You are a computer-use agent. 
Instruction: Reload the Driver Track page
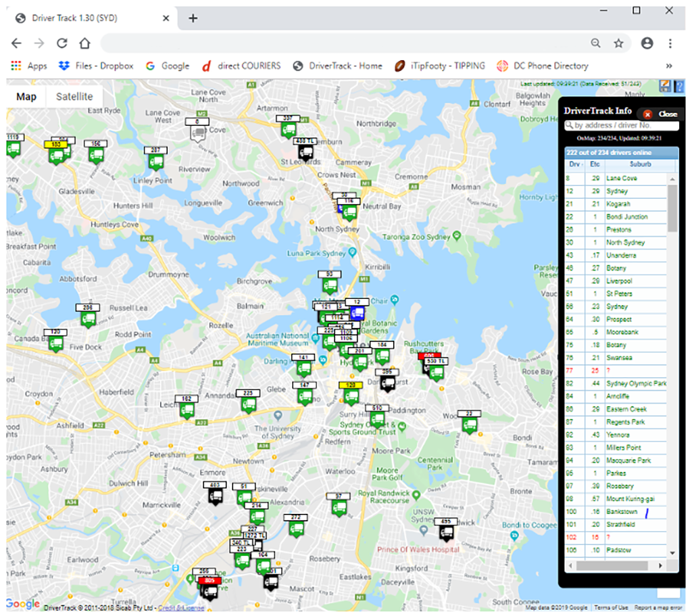point(61,43)
